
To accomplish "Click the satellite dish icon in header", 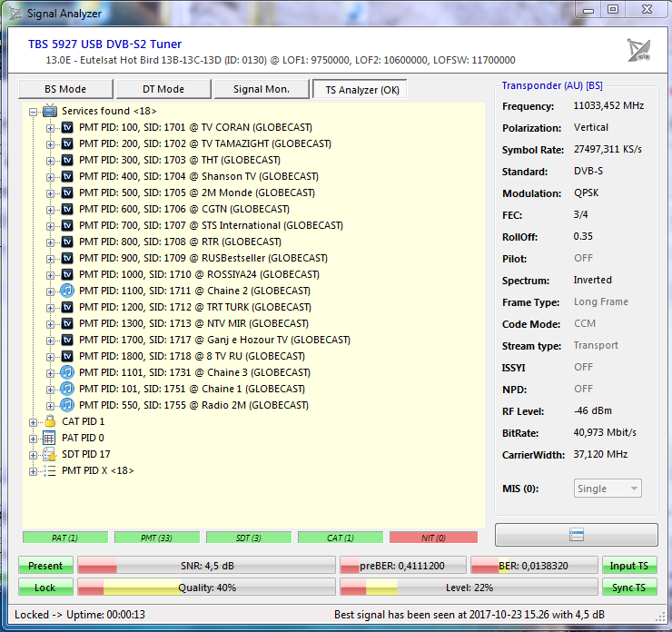I will 637,50.
